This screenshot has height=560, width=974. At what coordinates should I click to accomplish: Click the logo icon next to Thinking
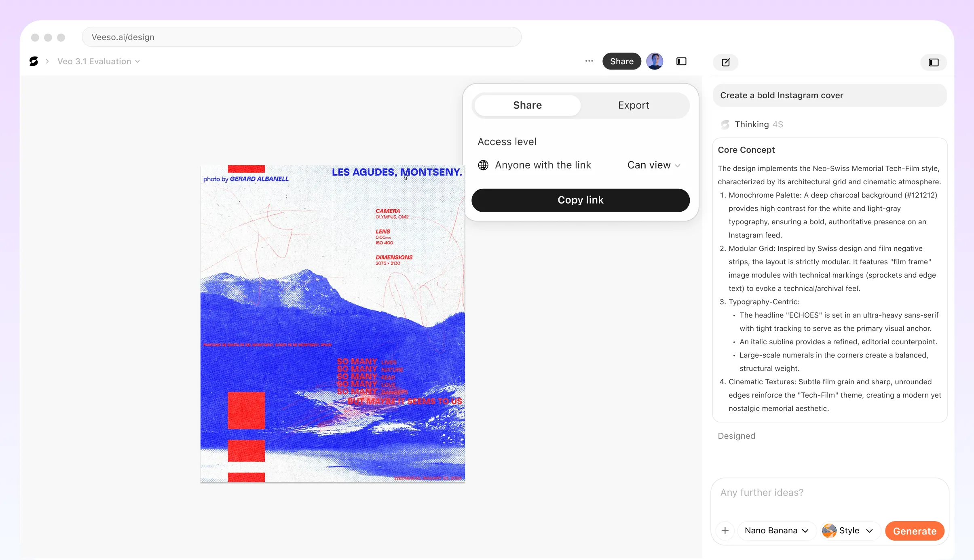(725, 124)
